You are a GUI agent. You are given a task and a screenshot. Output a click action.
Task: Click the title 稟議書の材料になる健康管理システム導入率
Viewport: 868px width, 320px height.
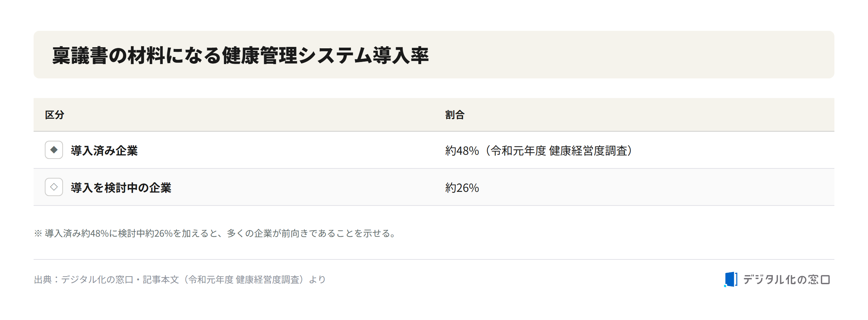pyautogui.click(x=240, y=55)
